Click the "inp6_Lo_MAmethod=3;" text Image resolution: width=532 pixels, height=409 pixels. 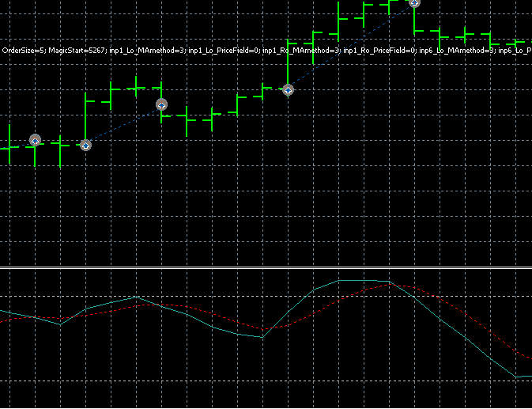coord(458,51)
